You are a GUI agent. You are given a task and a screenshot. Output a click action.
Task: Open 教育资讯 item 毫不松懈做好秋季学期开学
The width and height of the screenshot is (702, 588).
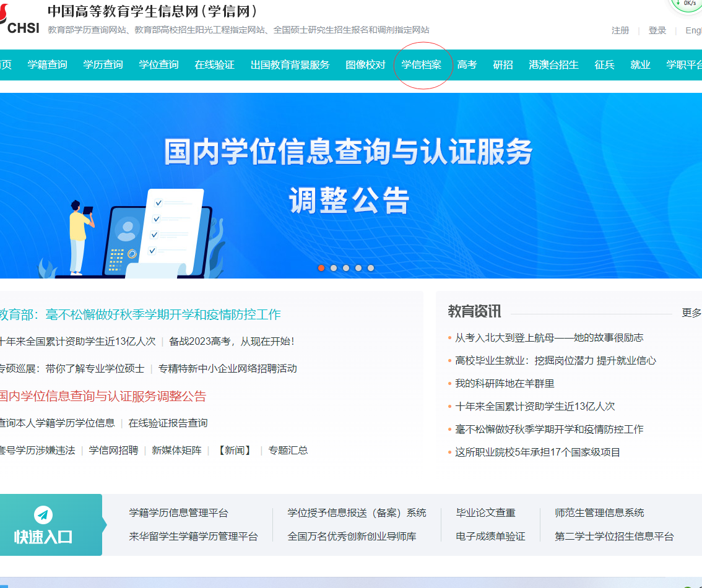(x=549, y=430)
